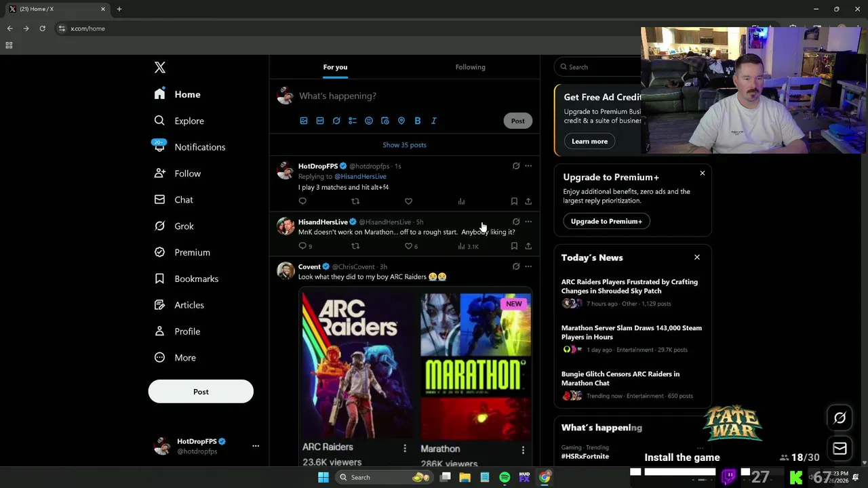
Task: Reply to HotDropFPS alt+f4 post
Action: tap(302, 201)
